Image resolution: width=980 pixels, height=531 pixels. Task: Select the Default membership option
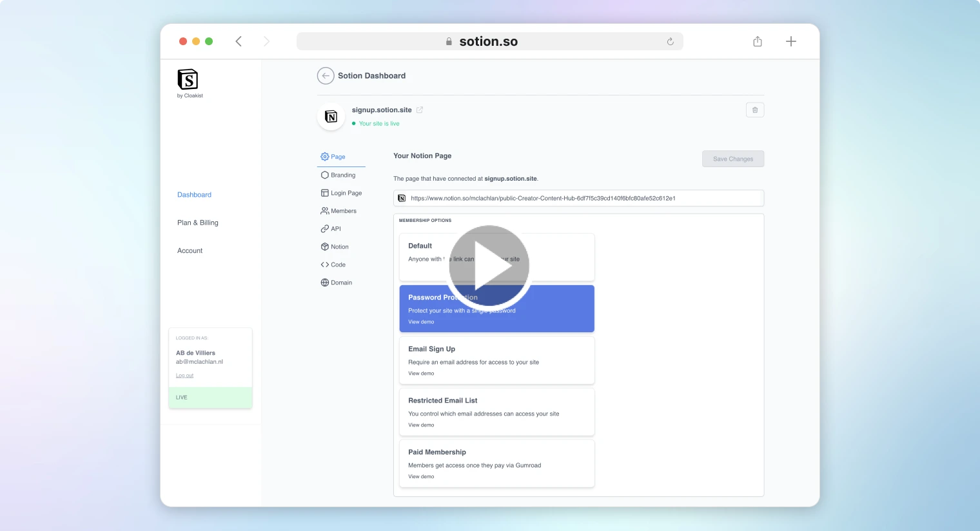pyautogui.click(x=496, y=257)
